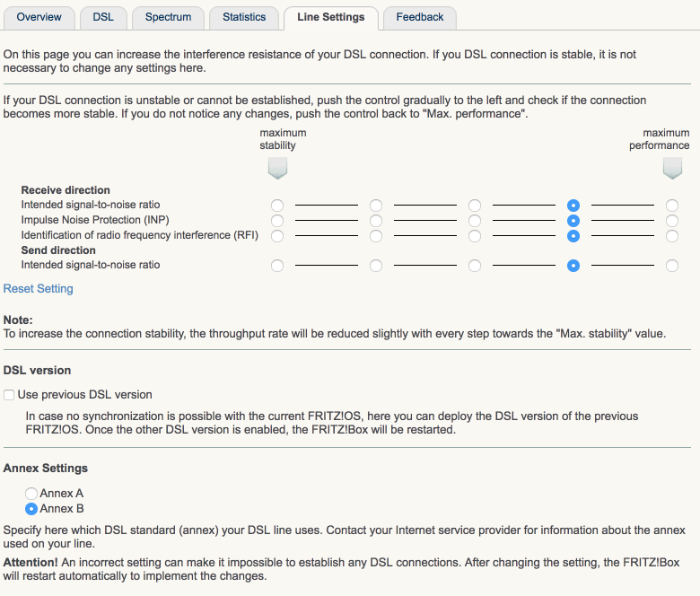This screenshot has width=700, height=596.
Task: Open the Feedback tab
Action: click(420, 17)
